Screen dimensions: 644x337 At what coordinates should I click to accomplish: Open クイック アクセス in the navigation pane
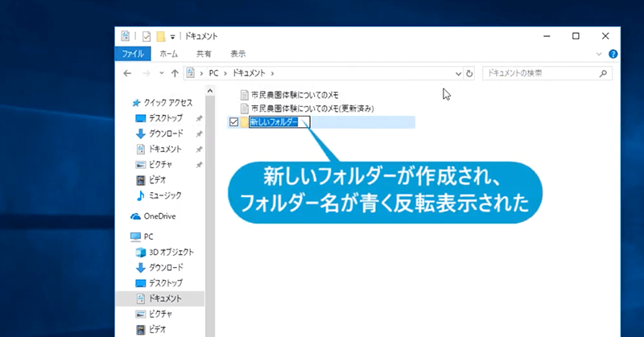168,103
